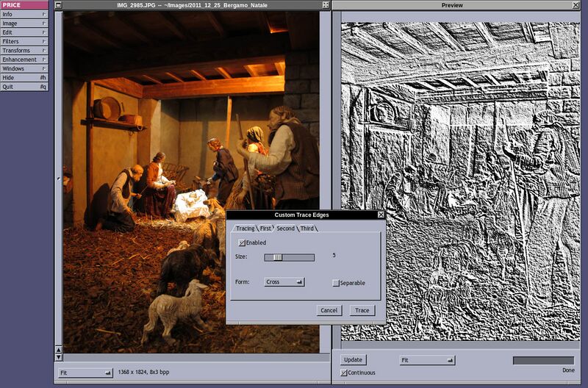
Task: Click the Hide menu item
Action: click(x=24, y=78)
